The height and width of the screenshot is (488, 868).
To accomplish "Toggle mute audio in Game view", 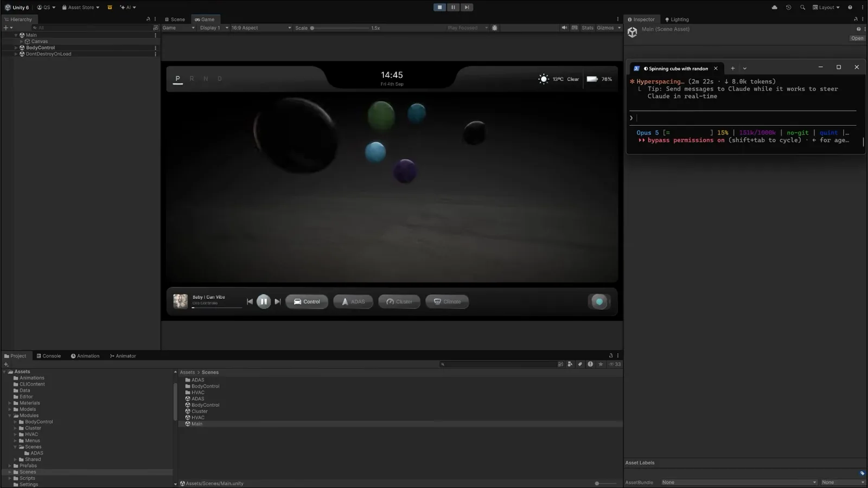I will 564,28.
